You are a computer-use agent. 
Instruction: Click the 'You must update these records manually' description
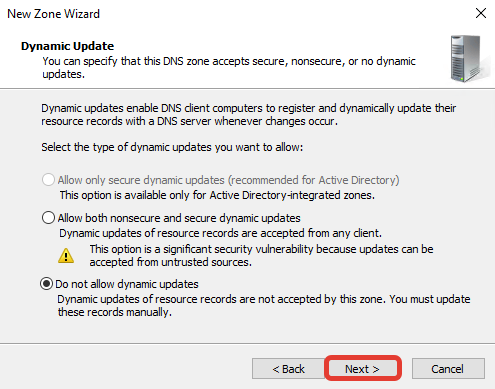(x=264, y=306)
